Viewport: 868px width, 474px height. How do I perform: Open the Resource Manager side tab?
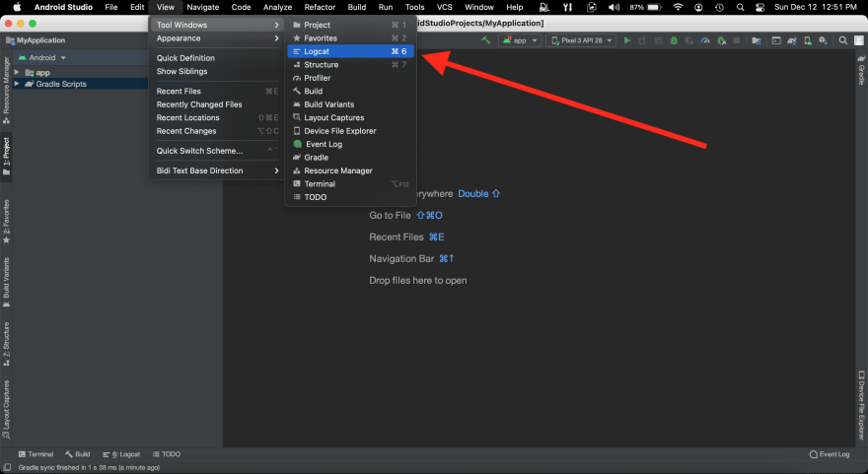[6, 90]
